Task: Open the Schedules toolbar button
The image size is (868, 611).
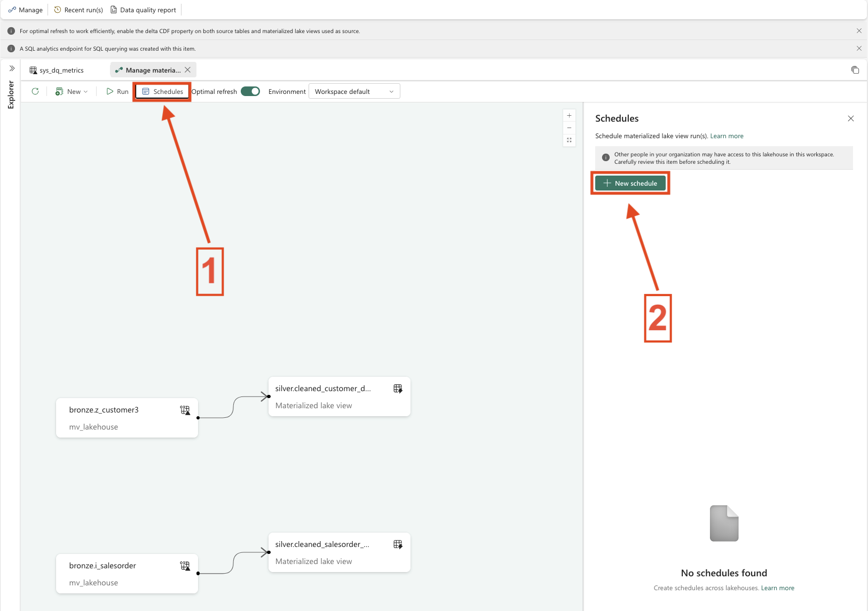Action: coord(163,91)
